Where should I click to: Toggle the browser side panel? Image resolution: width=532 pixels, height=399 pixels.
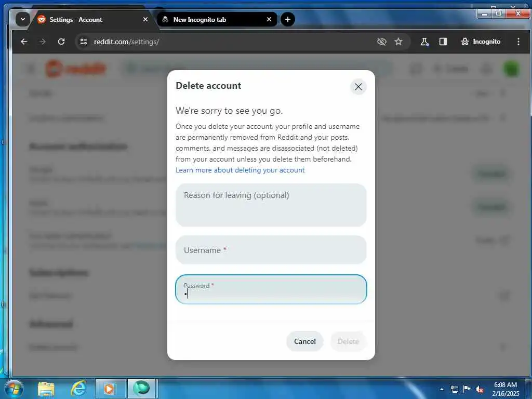coord(443,42)
